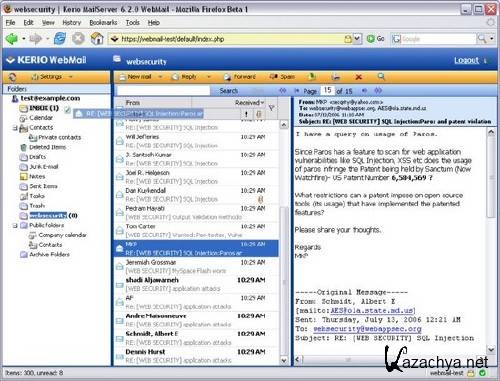The image size is (500, 381).
Task: Click the security lock icon in status bar
Action: 471,373
